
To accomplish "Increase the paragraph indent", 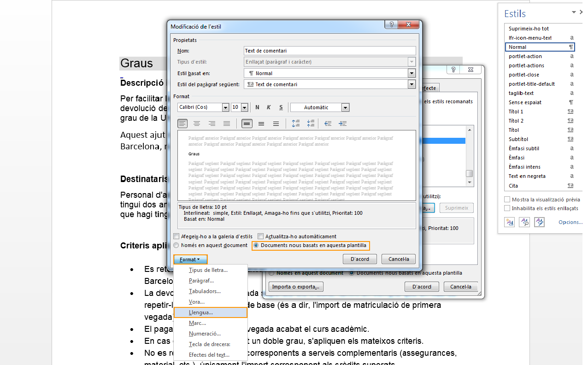I will (x=342, y=124).
